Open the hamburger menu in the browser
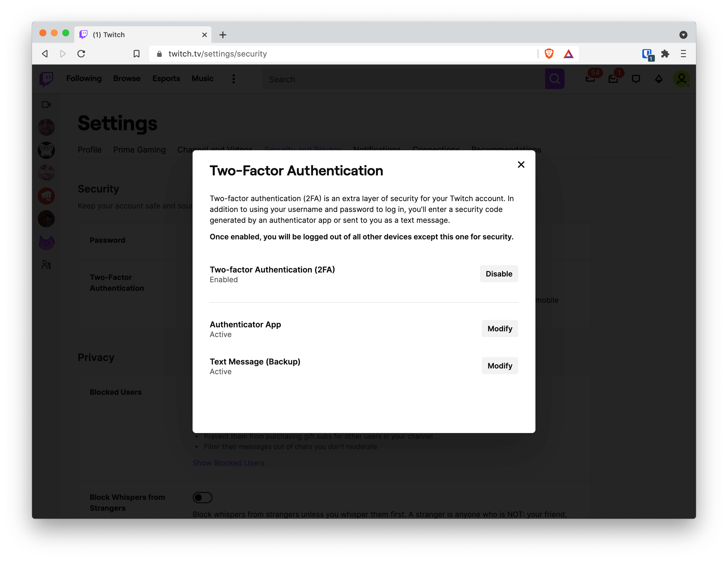Screen dimensions: 728x561 (684, 53)
